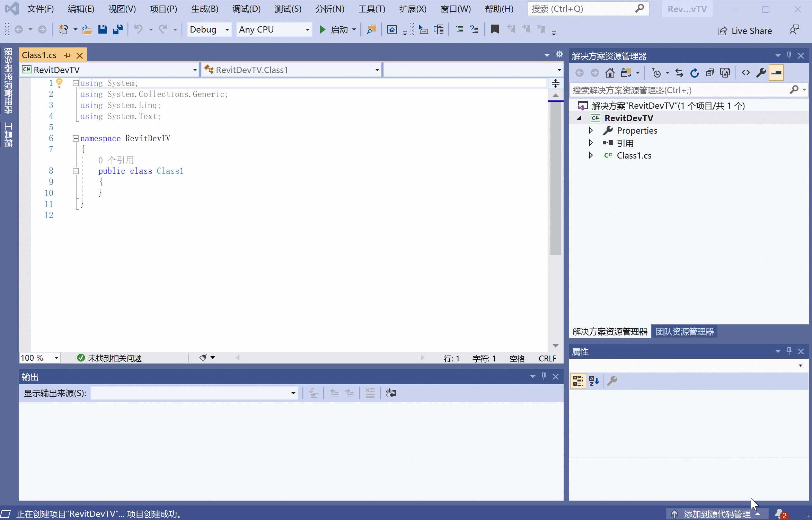Click 添加到源代码管理 in status bar
The width and height of the screenshot is (812, 520).
tap(717, 514)
